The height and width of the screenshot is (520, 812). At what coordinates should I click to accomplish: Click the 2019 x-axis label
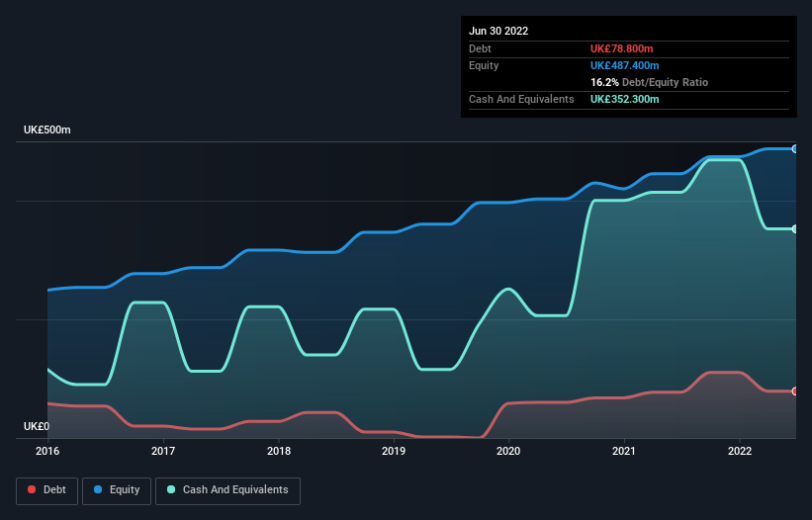[394, 451]
